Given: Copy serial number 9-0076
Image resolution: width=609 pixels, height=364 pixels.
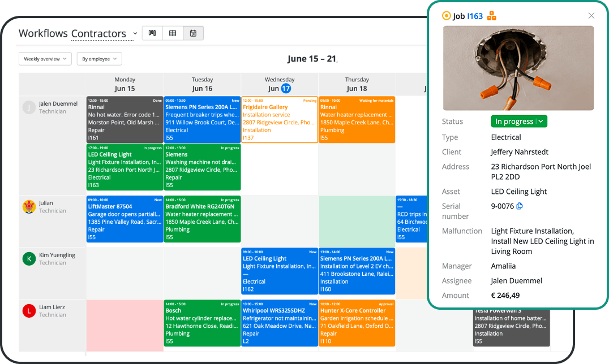Looking at the screenshot, I should click(520, 206).
